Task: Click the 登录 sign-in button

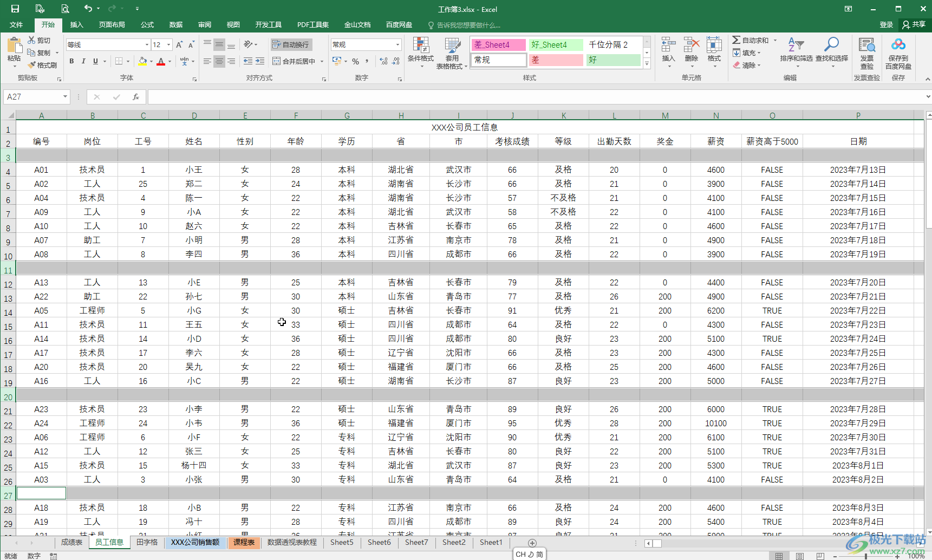Action: pyautogui.click(x=887, y=25)
